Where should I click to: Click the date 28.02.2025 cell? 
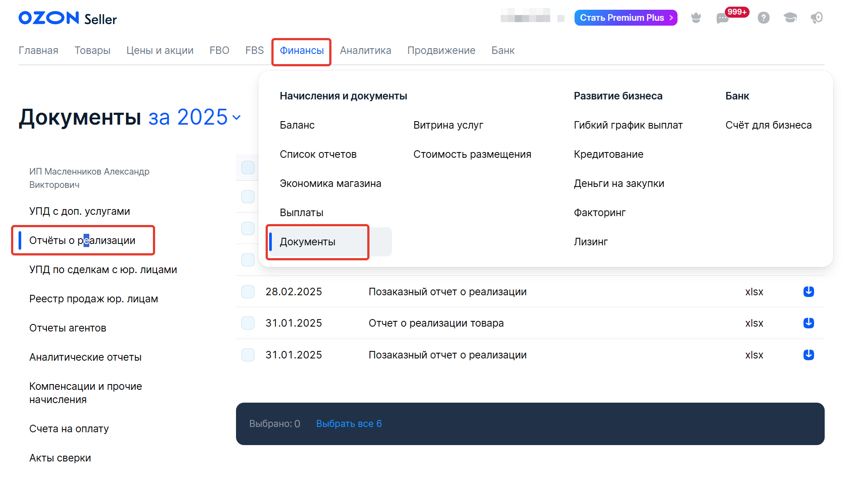[x=294, y=292]
